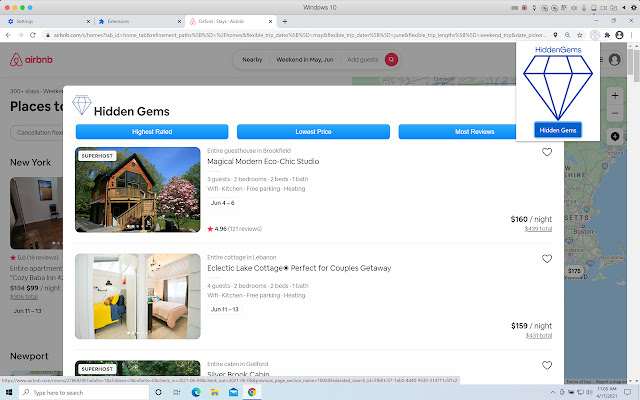The height and width of the screenshot is (400, 640).
Task: Click the 4.96 (121 reviews) rating
Action: click(235, 229)
